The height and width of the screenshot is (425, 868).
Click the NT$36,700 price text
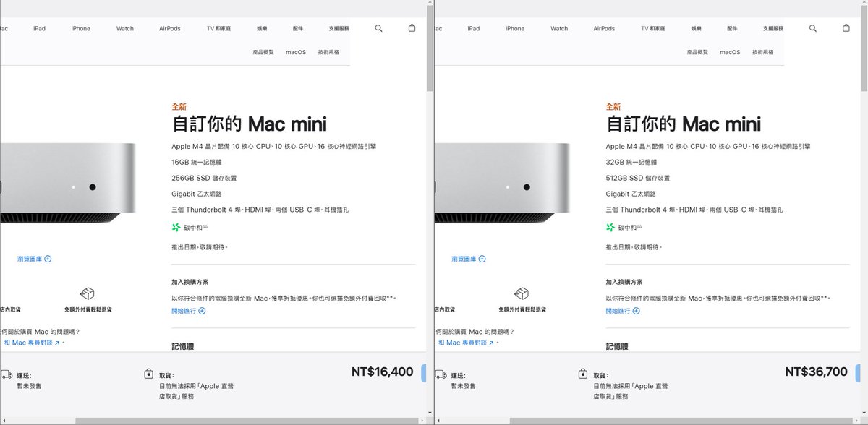[816, 372]
